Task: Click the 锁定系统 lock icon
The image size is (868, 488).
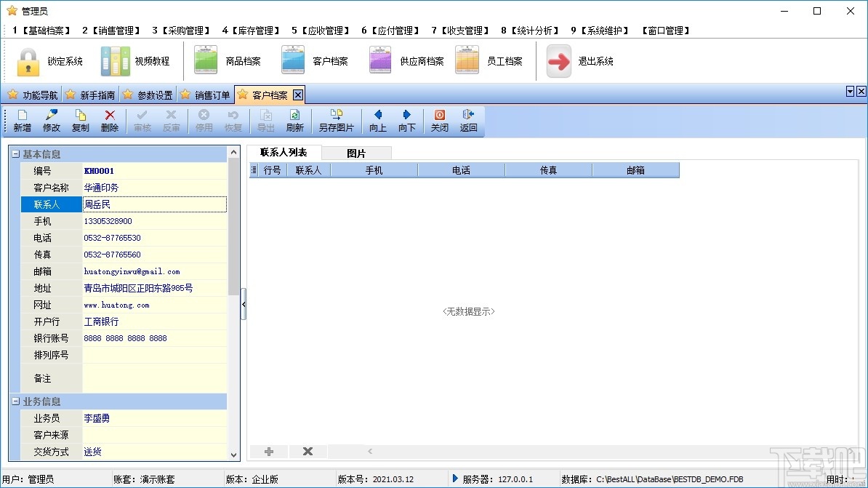Action: 28,61
